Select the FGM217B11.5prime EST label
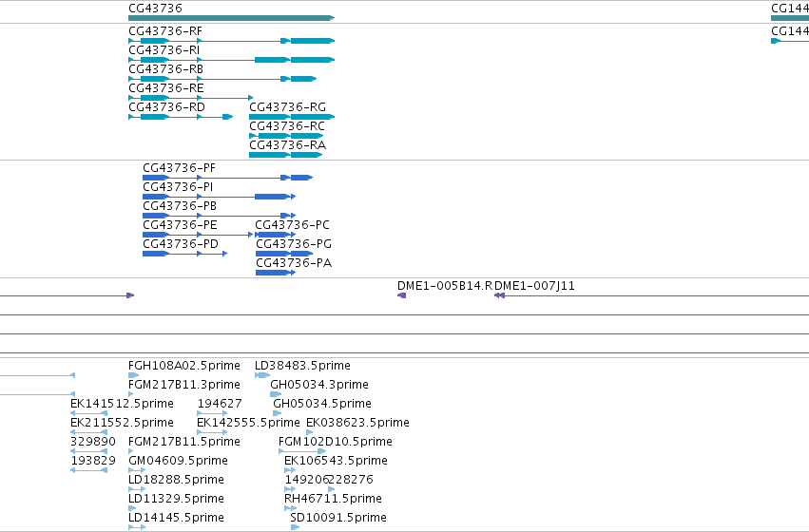This screenshot has height=532, width=809. coord(184,443)
